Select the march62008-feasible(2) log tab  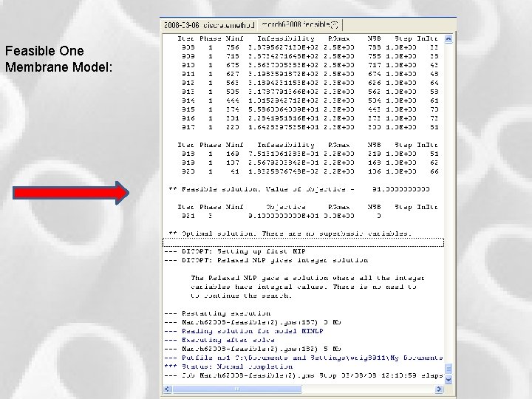(x=300, y=24)
